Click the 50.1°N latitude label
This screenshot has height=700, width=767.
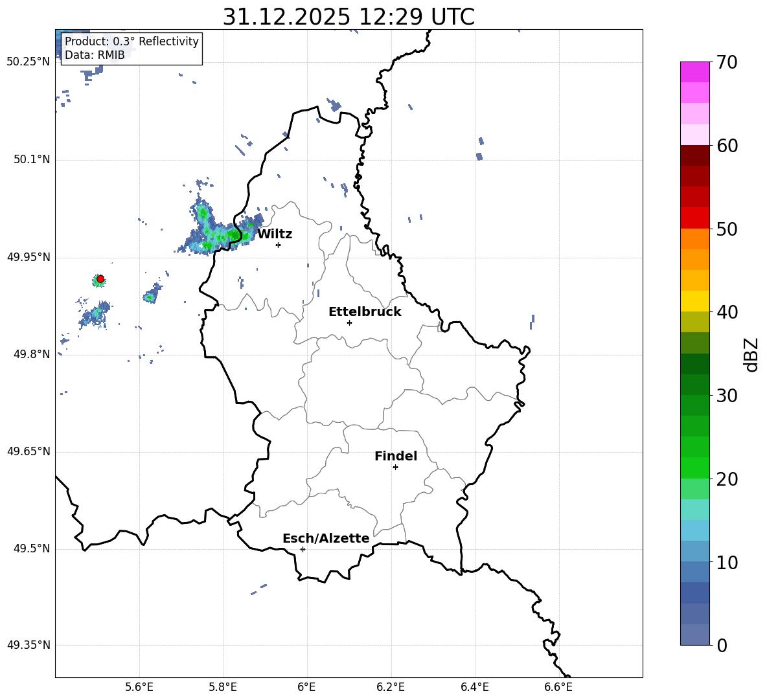(x=32, y=160)
